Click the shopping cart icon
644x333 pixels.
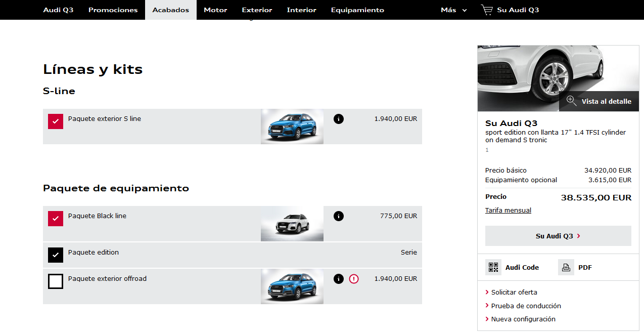click(x=486, y=10)
